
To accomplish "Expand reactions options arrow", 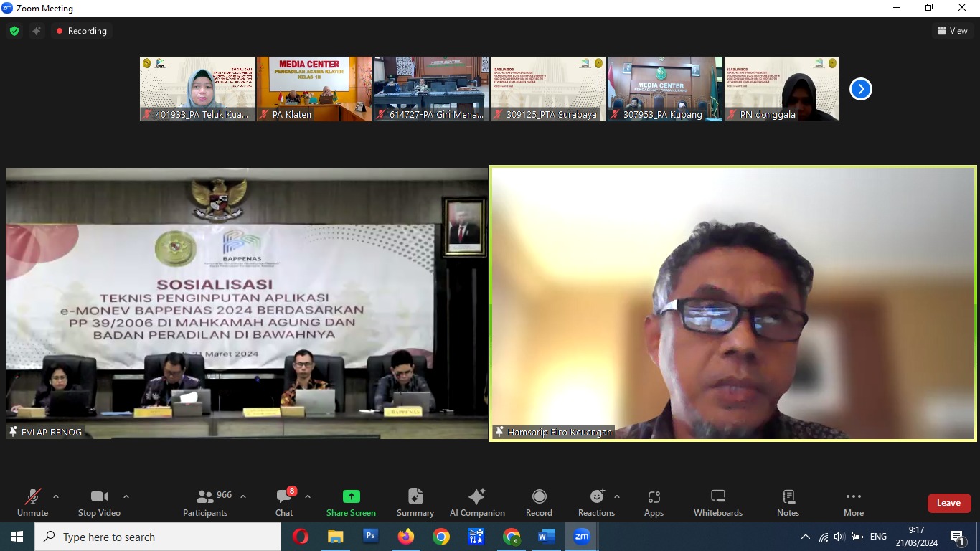I will (x=617, y=496).
